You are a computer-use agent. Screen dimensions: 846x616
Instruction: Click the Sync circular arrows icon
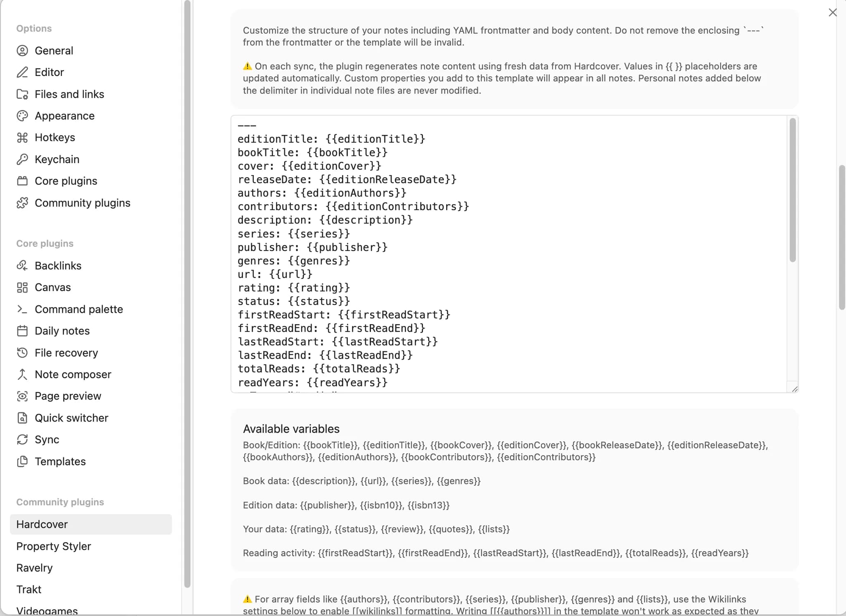coord(22,439)
